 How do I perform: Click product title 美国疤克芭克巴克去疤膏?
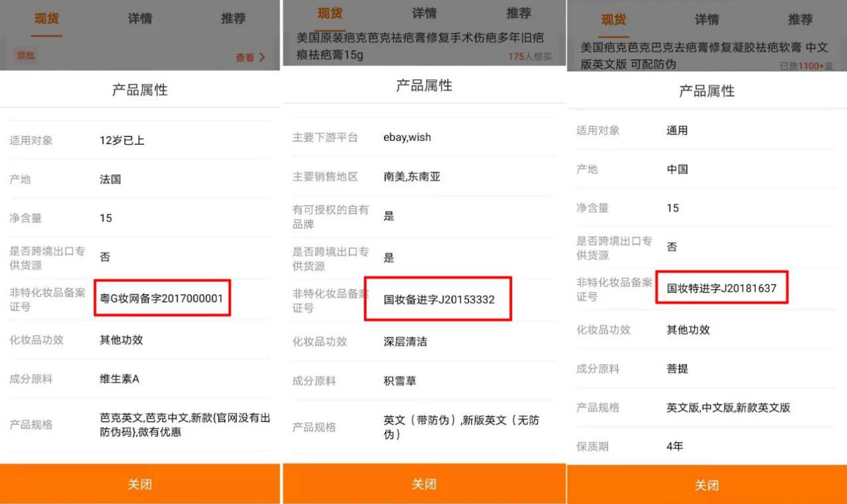pyautogui.click(x=703, y=55)
